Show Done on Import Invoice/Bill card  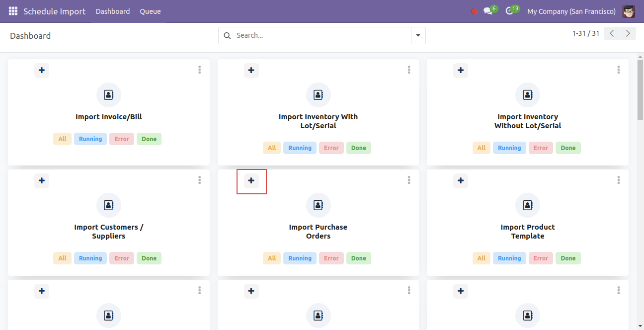tap(149, 139)
